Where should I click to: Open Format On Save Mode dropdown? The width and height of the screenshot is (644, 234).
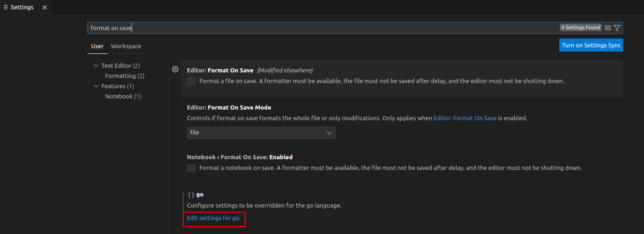pyautogui.click(x=261, y=133)
